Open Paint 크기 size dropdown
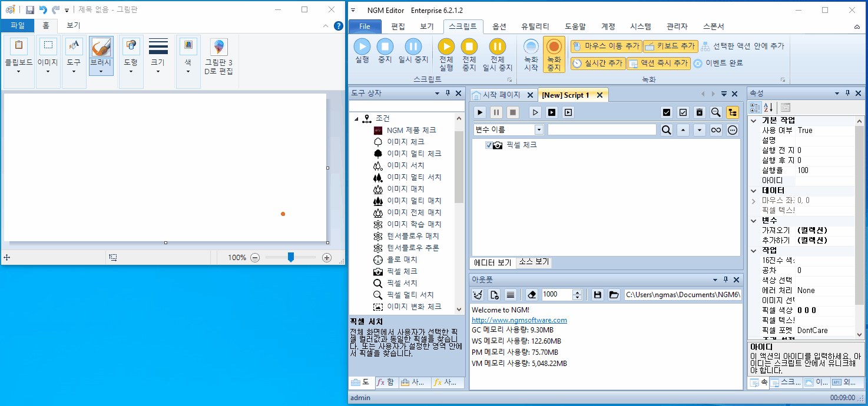This screenshot has height=406, width=868. tap(158, 57)
